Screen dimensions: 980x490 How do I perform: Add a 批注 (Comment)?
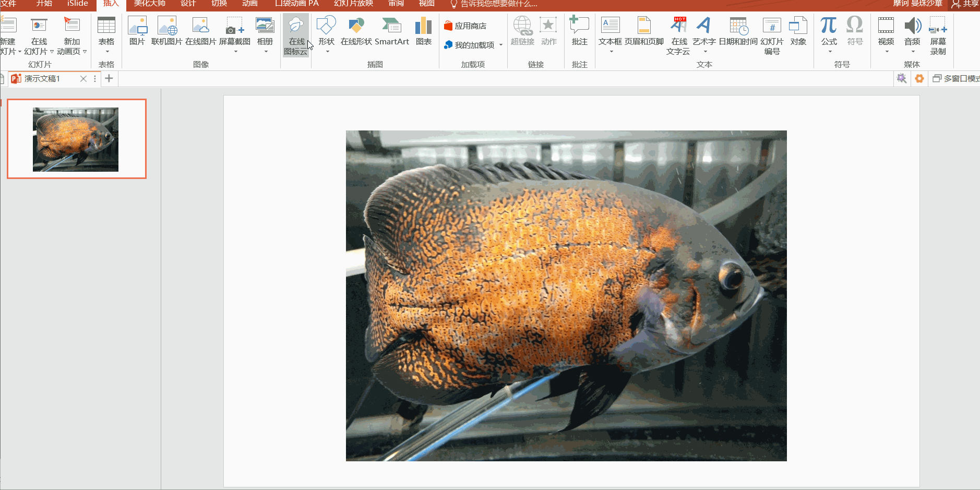[579, 31]
